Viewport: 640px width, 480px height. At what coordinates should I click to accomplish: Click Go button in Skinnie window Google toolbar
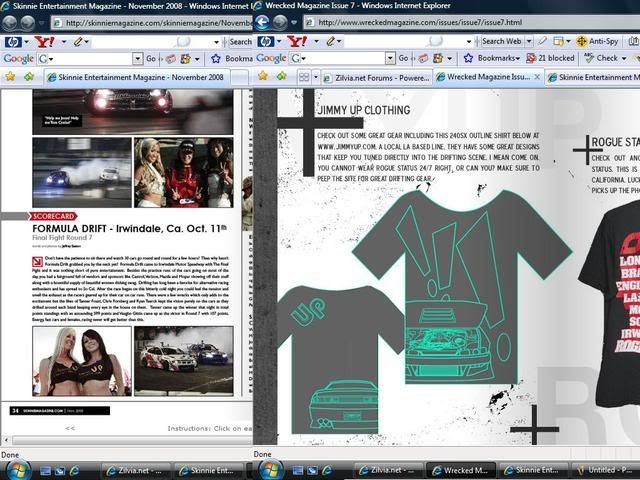(151, 59)
